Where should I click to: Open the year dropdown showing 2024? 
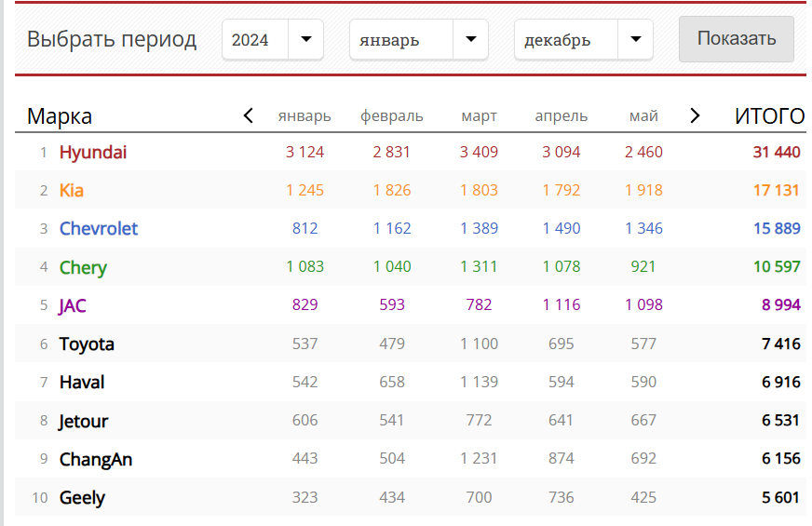pyautogui.click(x=273, y=40)
